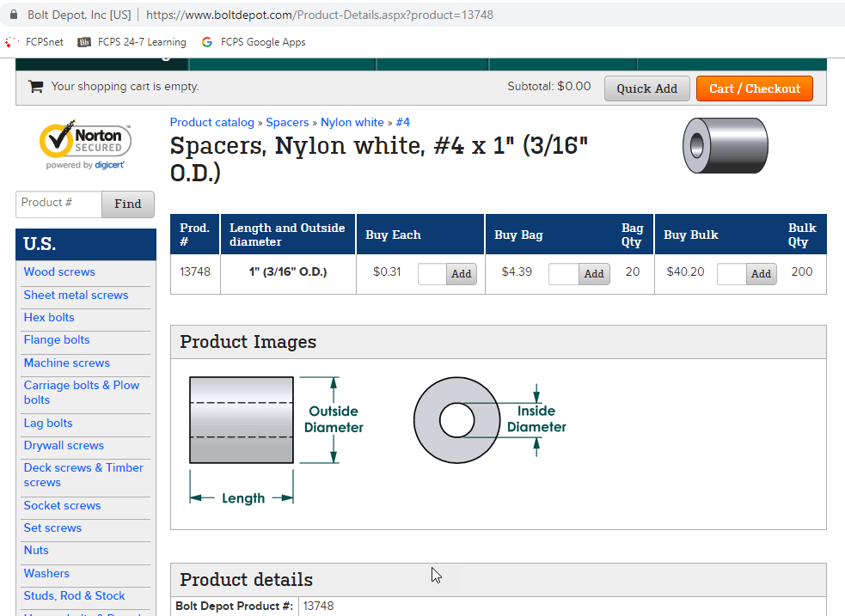Viewport: 845px width, 616px height.
Task: Click the padlock icon in address bar
Action: [14, 15]
